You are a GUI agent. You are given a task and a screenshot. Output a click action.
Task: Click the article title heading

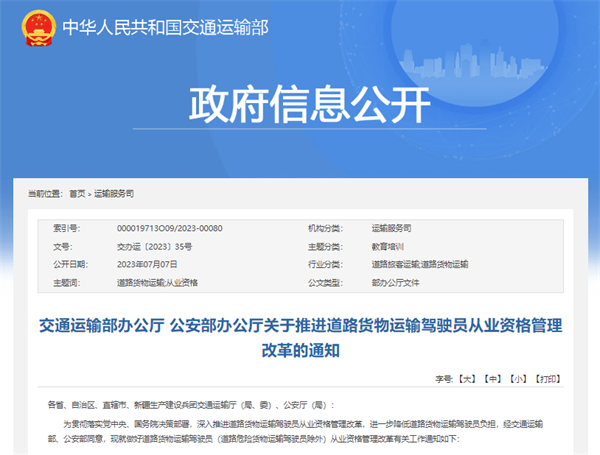(x=300, y=338)
